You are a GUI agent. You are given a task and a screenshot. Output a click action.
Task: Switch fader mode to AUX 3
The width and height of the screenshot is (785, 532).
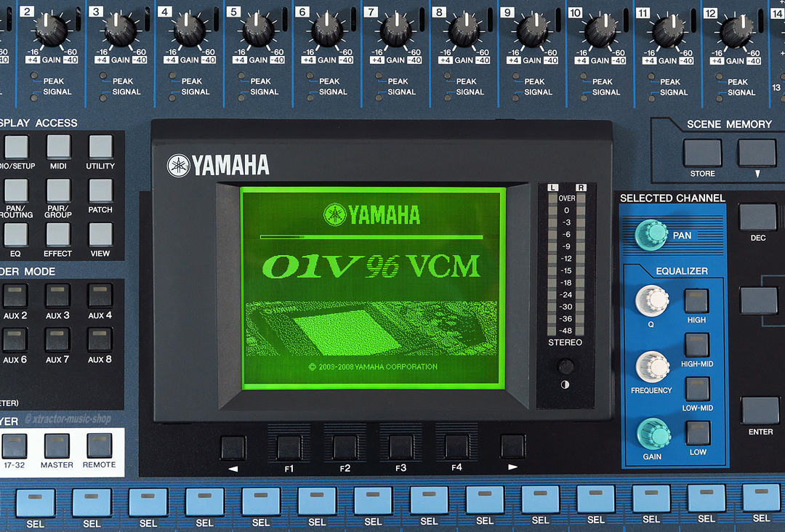(x=57, y=296)
